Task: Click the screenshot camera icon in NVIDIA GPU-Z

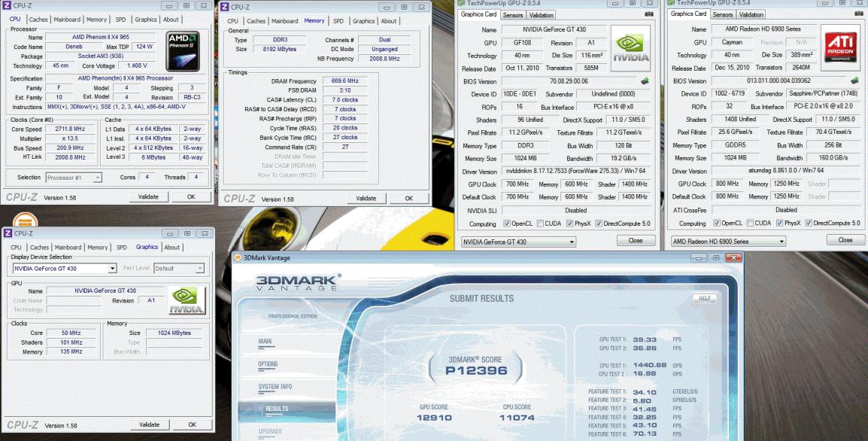Action: pyautogui.click(x=649, y=14)
